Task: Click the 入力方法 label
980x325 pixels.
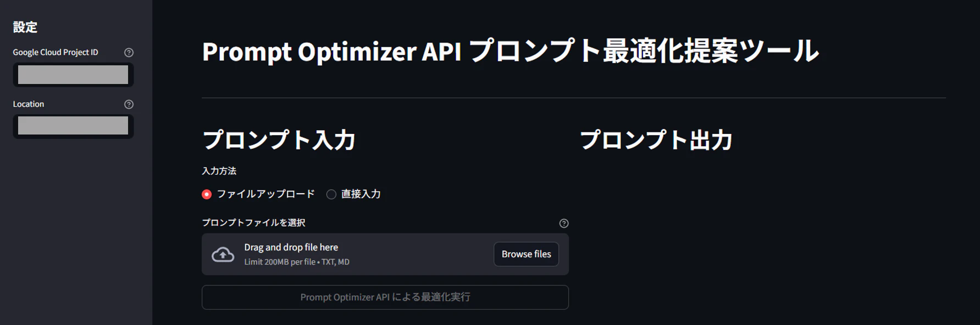Action: point(219,171)
